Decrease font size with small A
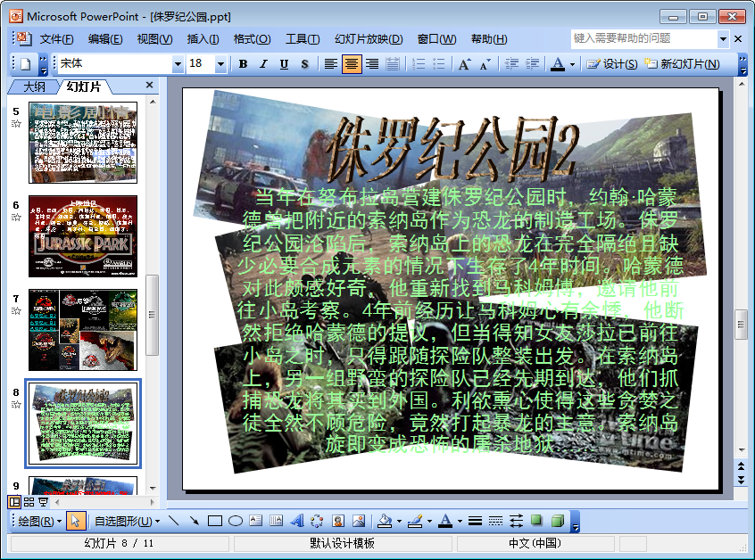755x560 pixels. (x=485, y=63)
